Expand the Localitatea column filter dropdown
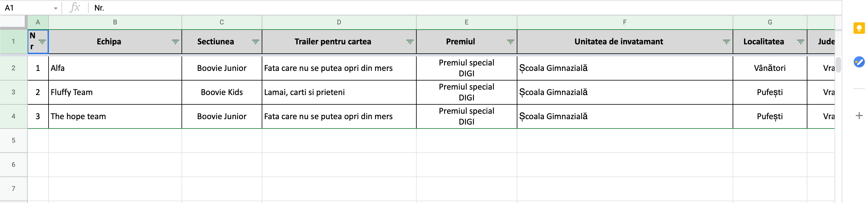Image resolution: width=868 pixels, height=203 pixels. [800, 42]
